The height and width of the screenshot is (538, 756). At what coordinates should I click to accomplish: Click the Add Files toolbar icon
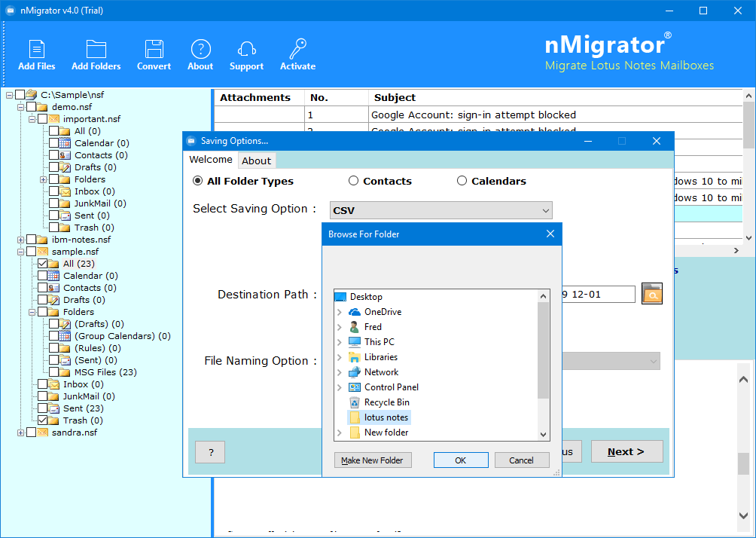point(37,49)
